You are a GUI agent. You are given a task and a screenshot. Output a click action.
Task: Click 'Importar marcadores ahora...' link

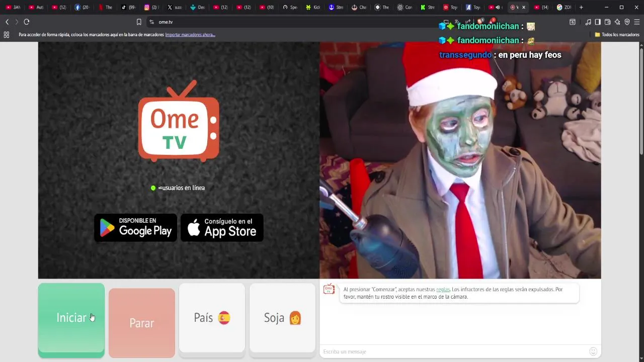point(190,35)
